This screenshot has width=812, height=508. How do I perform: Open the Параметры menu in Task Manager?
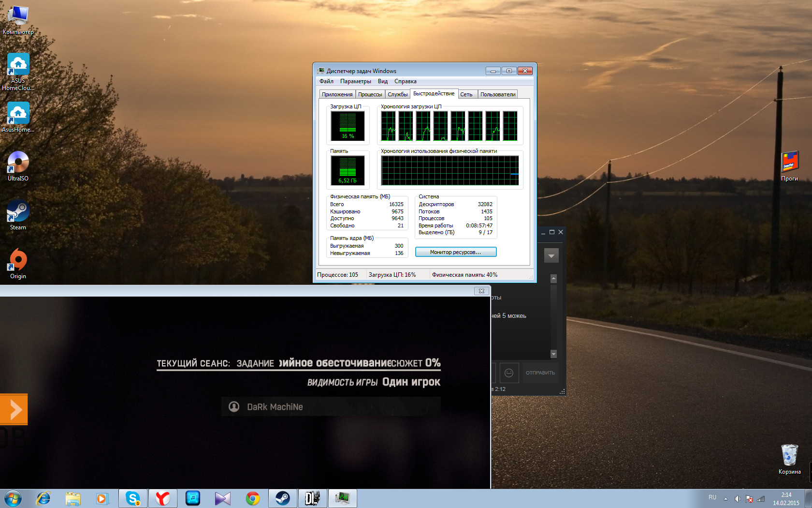(356, 81)
